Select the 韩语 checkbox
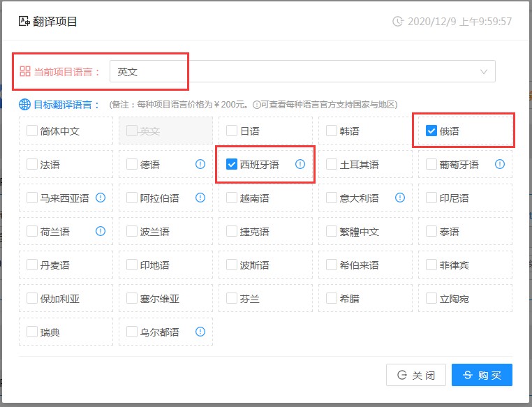The width and height of the screenshot is (532, 407). tap(332, 131)
